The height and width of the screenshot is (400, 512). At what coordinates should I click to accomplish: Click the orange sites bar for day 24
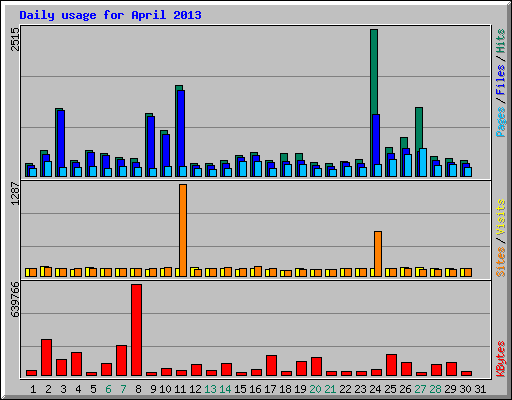tap(378, 254)
